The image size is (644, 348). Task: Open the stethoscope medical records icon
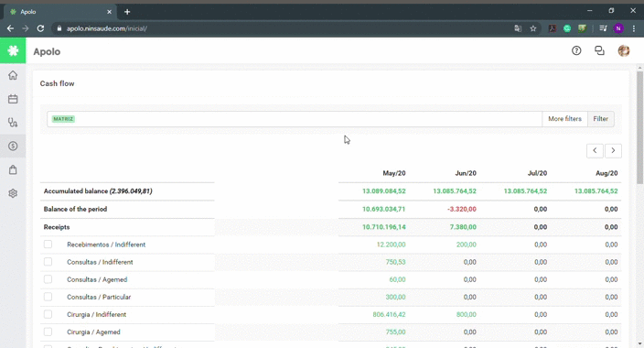tap(13, 123)
